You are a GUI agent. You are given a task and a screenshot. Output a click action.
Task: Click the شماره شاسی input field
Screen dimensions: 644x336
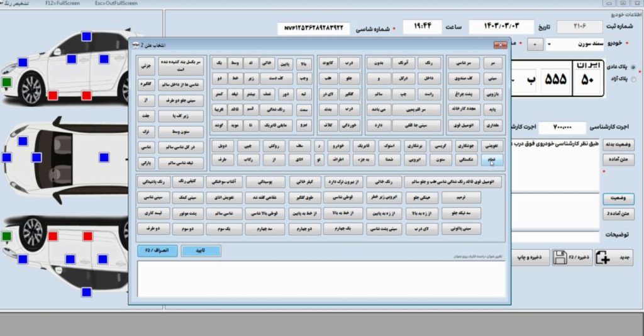click(x=313, y=28)
